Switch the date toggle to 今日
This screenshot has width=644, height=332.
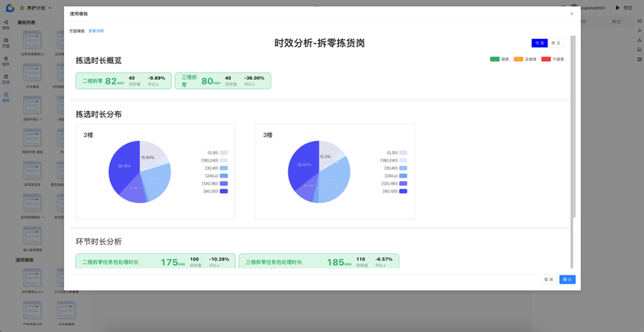click(540, 43)
